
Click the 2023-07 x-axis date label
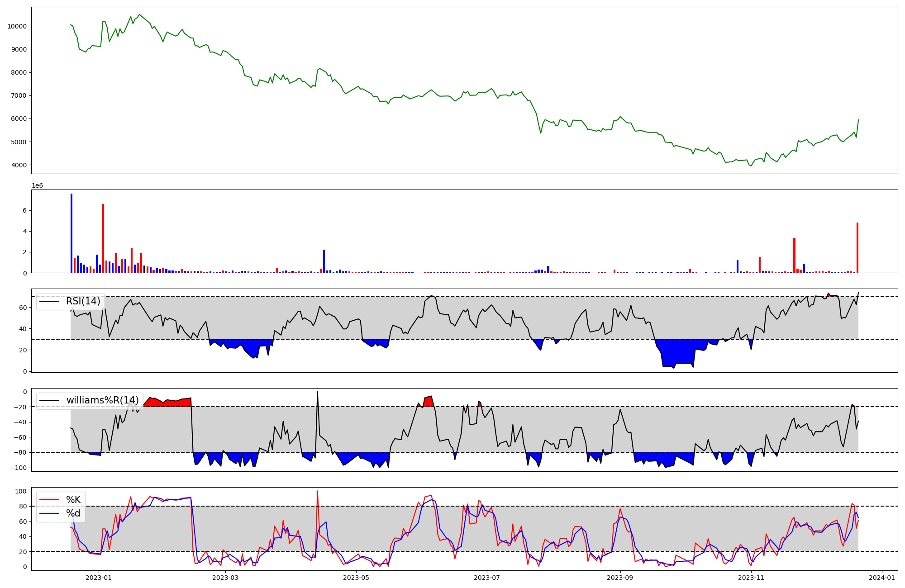point(487,578)
